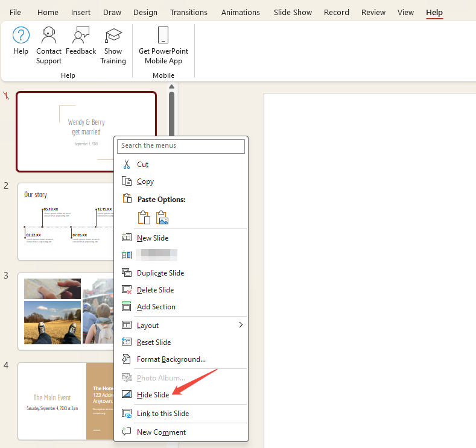Click the thumbnail pane scroll up arrow
Viewport: 476px width, 448px height.
[171, 87]
